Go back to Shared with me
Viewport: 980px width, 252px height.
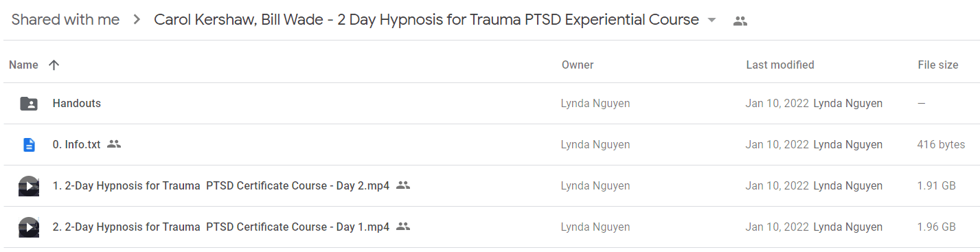coord(65,20)
